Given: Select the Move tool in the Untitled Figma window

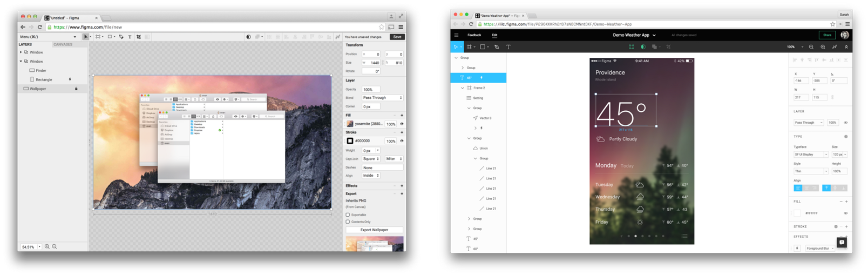Looking at the screenshot, I should tap(85, 37).
